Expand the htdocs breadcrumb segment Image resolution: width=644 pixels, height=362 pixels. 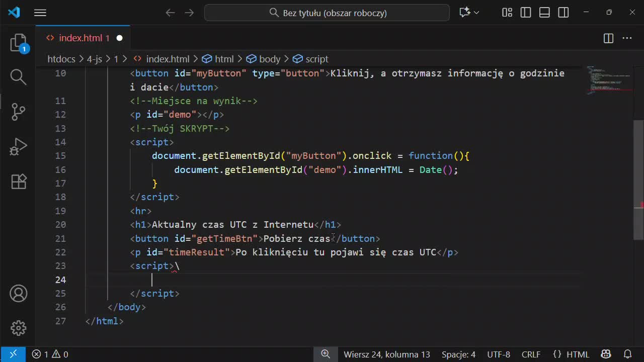[61, 59]
